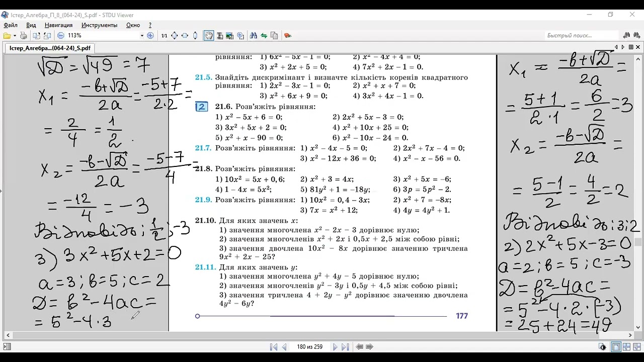The image size is (644, 362).
Task: Expand the open-file dropdown arrow
Action: (15, 36)
